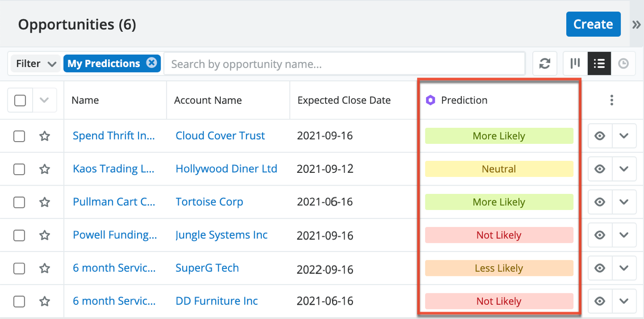Click the purple hexagon Prediction icon
The width and height of the screenshot is (644, 319).
tap(431, 100)
